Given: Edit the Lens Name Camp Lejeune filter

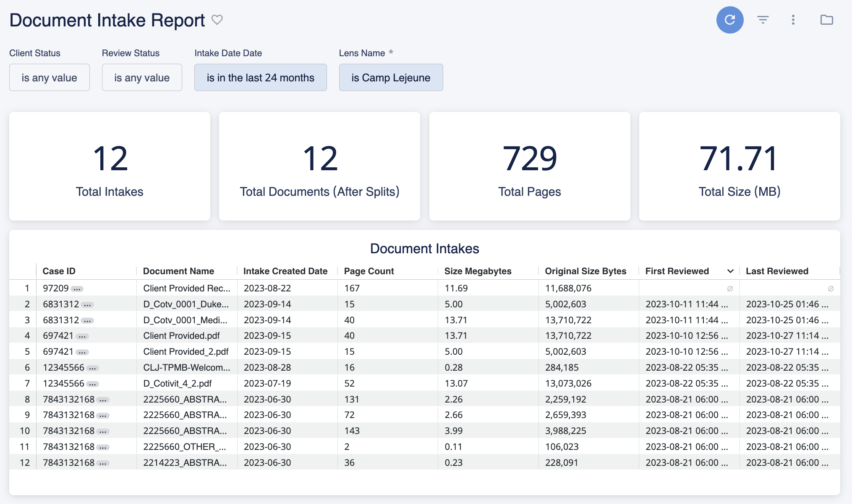Looking at the screenshot, I should [x=391, y=77].
